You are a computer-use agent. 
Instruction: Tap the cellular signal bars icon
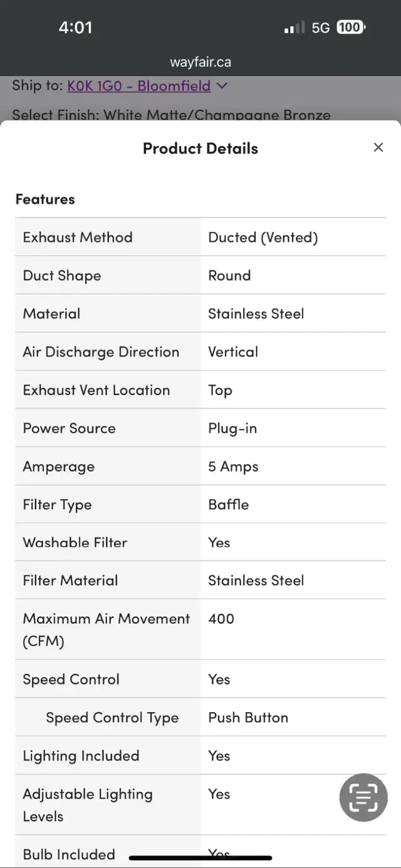point(294,28)
